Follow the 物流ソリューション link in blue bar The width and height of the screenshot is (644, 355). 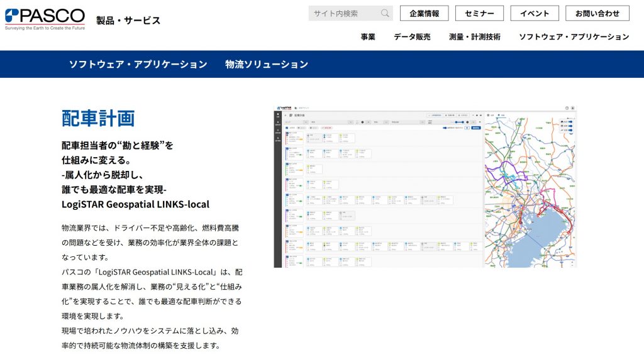[x=267, y=64]
